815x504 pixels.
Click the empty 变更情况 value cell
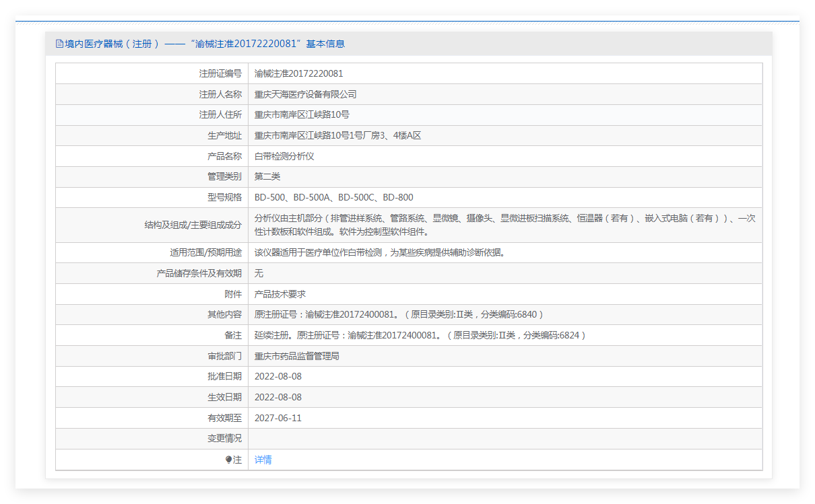[x=504, y=438]
